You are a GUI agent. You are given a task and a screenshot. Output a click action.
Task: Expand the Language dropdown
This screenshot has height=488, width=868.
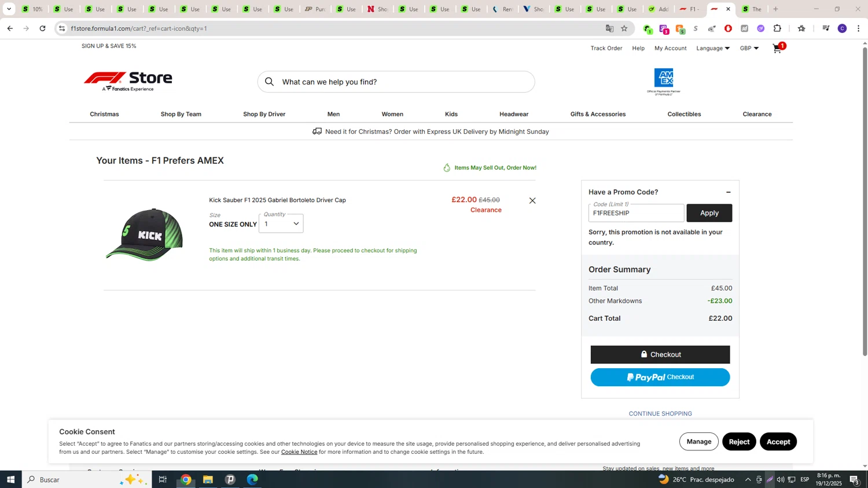point(713,49)
